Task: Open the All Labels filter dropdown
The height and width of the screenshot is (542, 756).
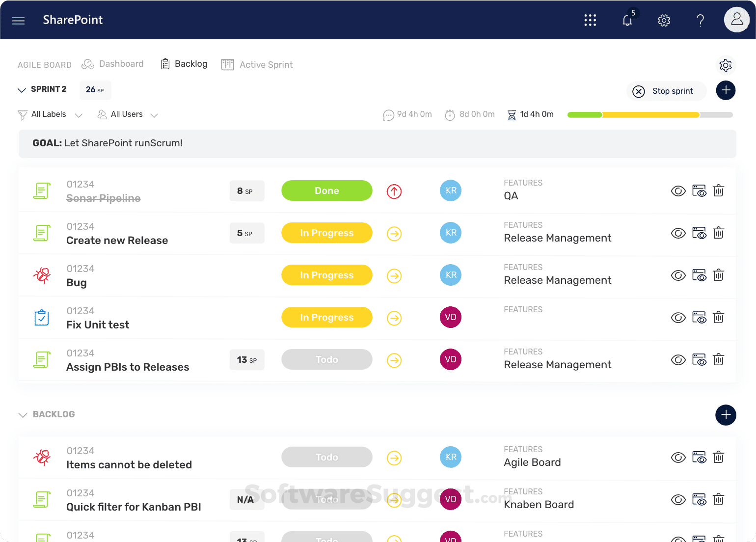Action: click(50, 114)
